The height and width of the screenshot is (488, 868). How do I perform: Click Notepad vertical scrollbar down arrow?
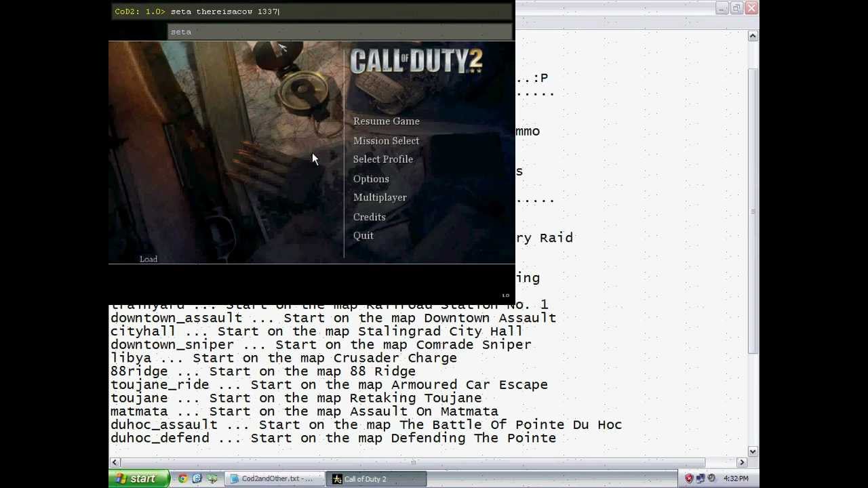point(753,451)
